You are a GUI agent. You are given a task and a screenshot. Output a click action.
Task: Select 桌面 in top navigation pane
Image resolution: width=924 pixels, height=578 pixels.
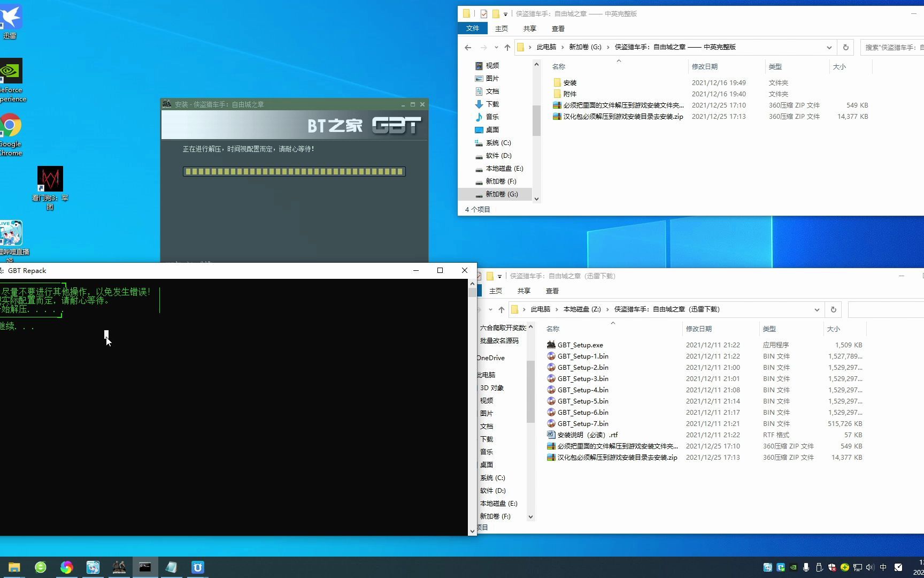[487, 130]
